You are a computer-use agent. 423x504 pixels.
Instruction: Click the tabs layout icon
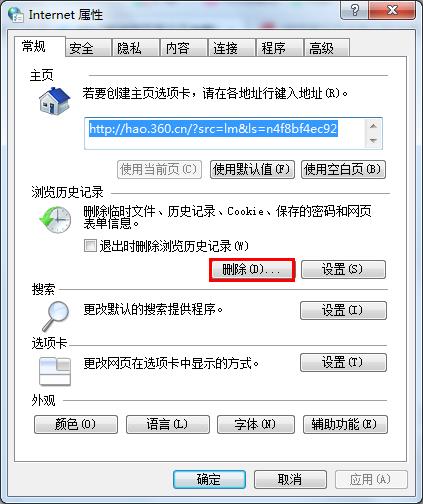tap(55, 371)
